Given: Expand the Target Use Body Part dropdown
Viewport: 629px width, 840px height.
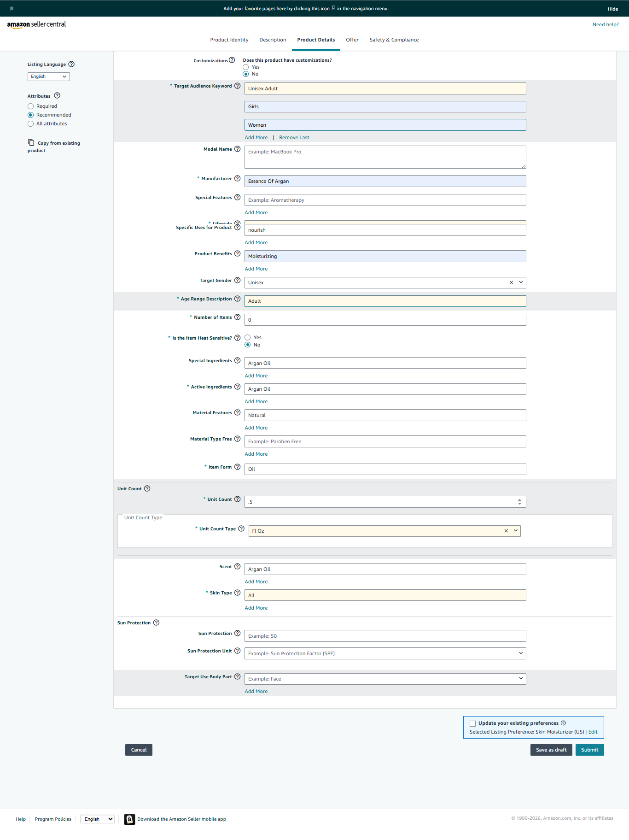Looking at the screenshot, I should pos(521,678).
